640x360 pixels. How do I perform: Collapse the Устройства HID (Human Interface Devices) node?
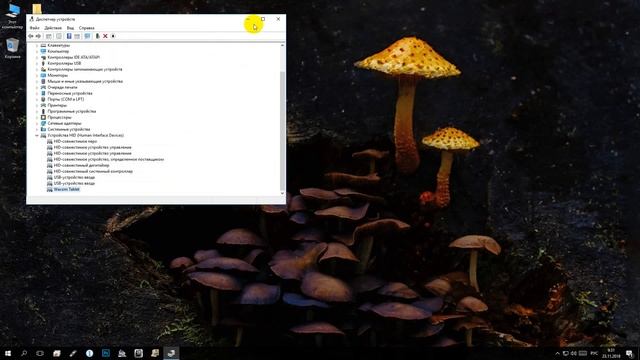37,135
